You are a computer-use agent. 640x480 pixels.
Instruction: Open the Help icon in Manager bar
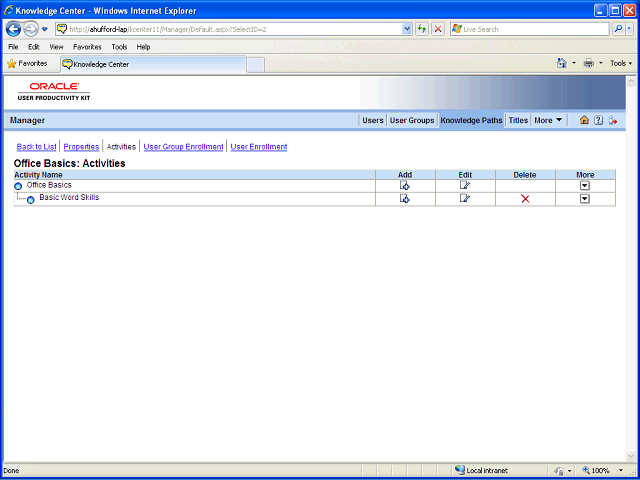pyautogui.click(x=598, y=120)
